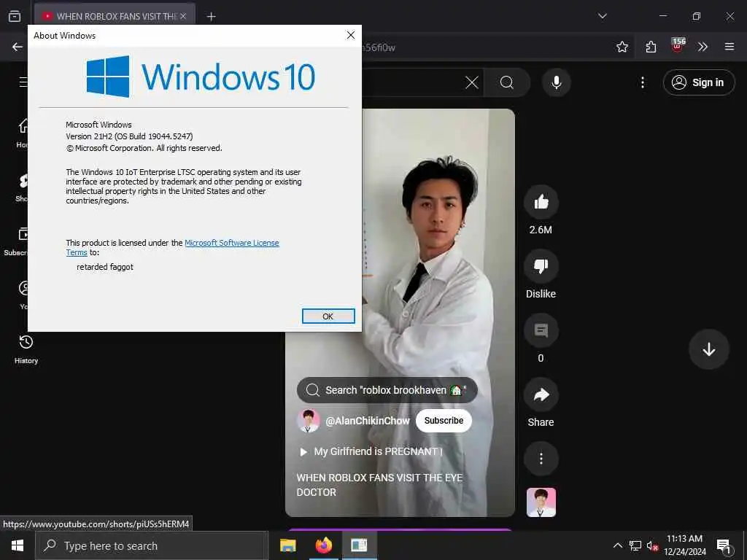Close the WHEN ROBLOX FANS tab

click(183, 17)
